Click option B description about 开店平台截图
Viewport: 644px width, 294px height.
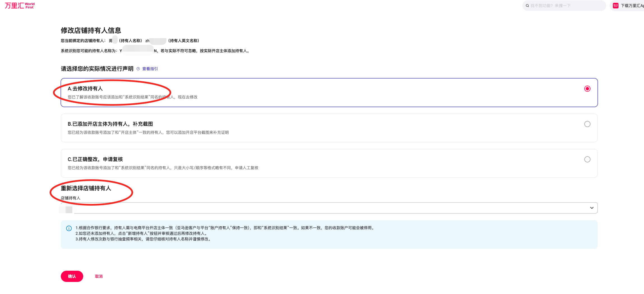[148, 132]
